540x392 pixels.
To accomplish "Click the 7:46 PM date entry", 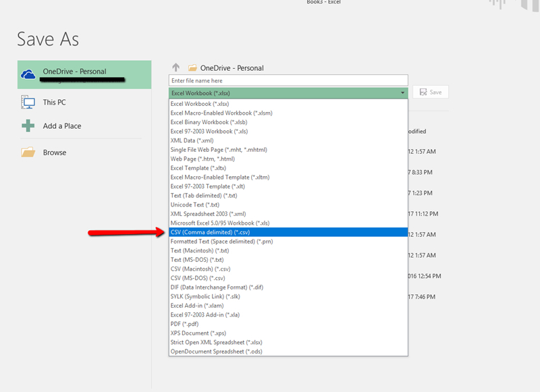I will click(422, 297).
